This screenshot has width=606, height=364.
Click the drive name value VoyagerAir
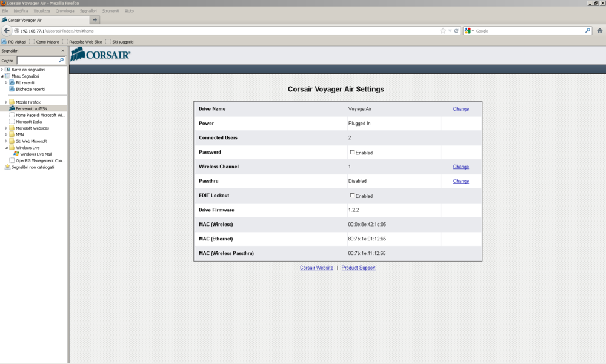point(360,109)
